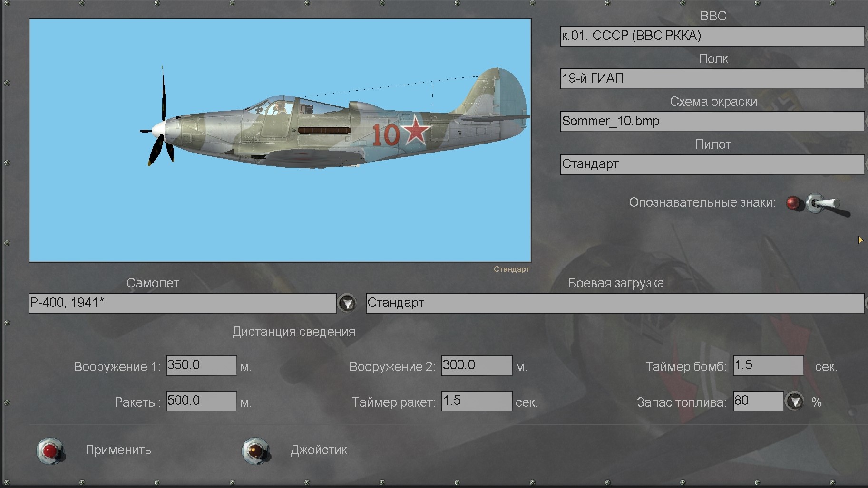
Task: Open the Боевая загрузка box showing Стандарт
Action: click(615, 303)
